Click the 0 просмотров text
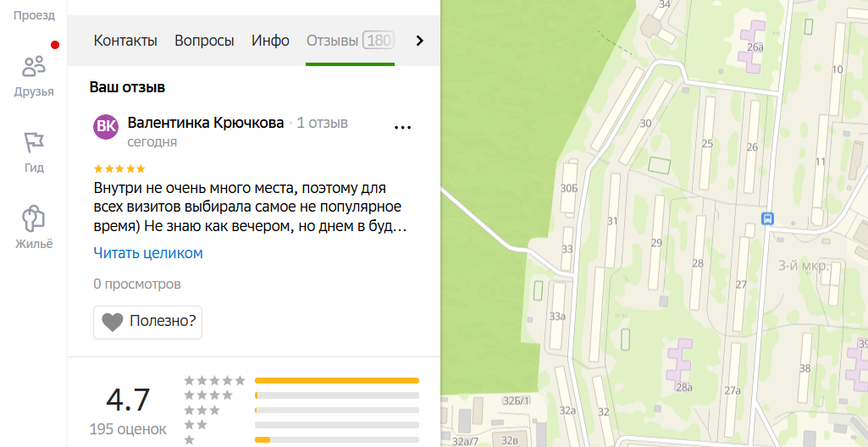 [137, 284]
